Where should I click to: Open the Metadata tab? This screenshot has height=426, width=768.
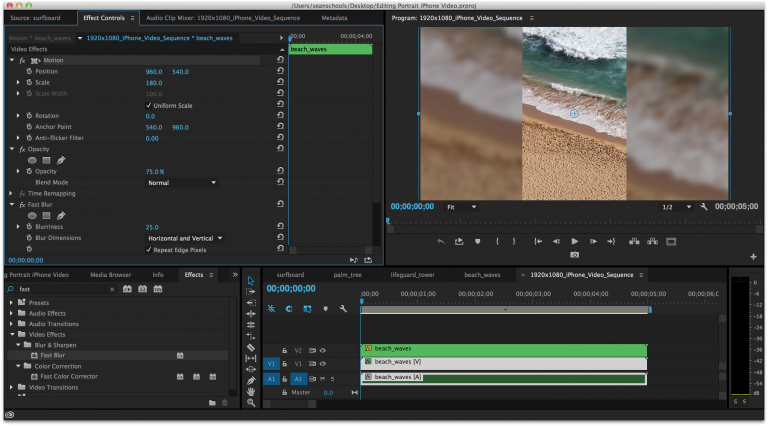[x=335, y=18]
